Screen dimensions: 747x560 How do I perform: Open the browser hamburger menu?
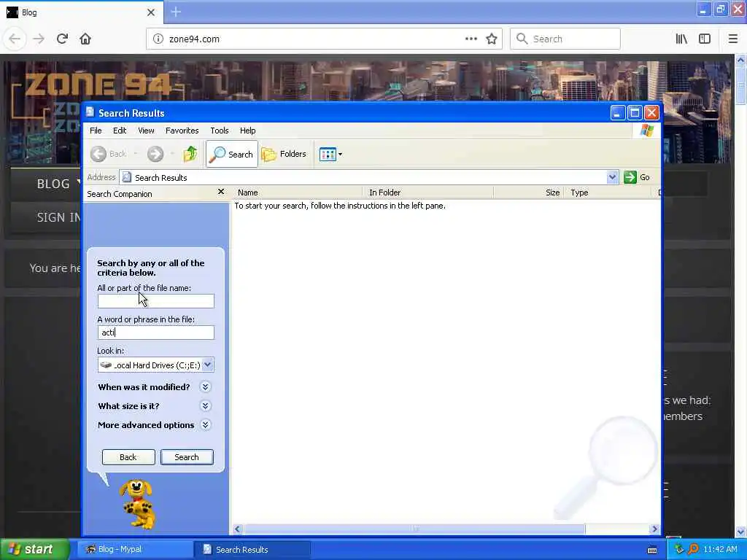732,39
